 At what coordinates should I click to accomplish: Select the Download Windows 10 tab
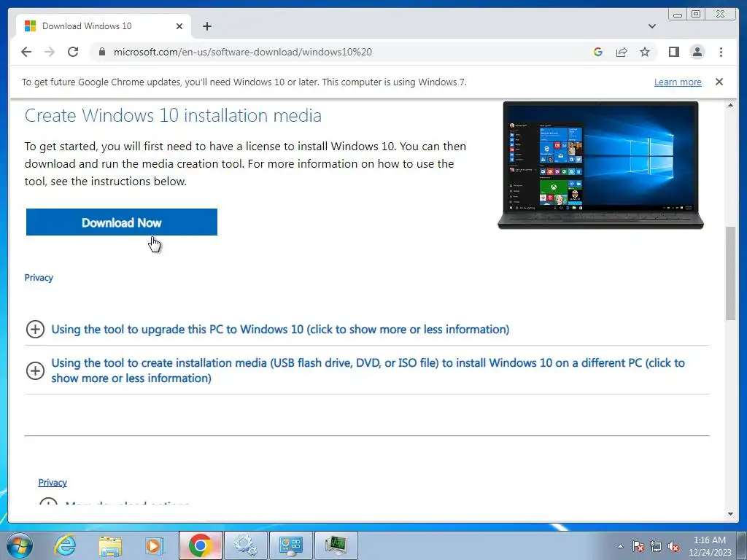click(x=104, y=26)
